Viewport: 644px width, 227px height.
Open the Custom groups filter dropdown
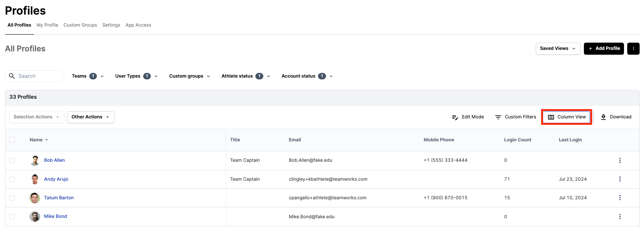click(189, 76)
